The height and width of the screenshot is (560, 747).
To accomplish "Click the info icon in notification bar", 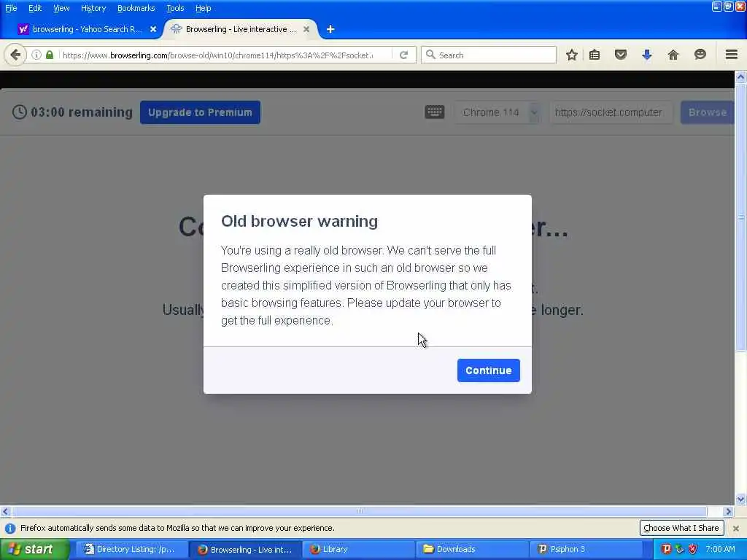I will (x=10, y=528).
